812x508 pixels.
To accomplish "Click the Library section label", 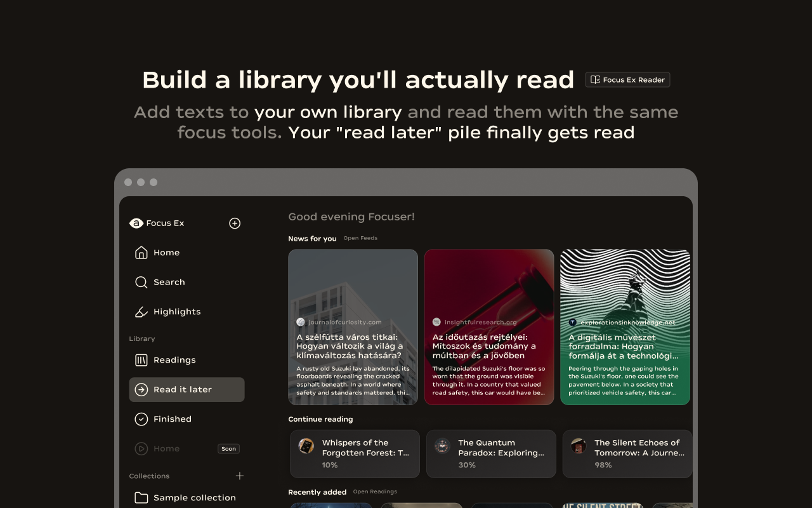I will point(142,339).
